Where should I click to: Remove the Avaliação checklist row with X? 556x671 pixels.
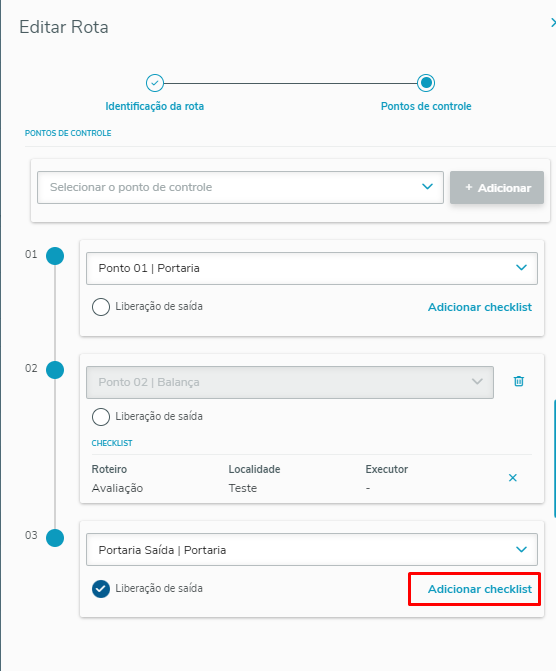512,478
